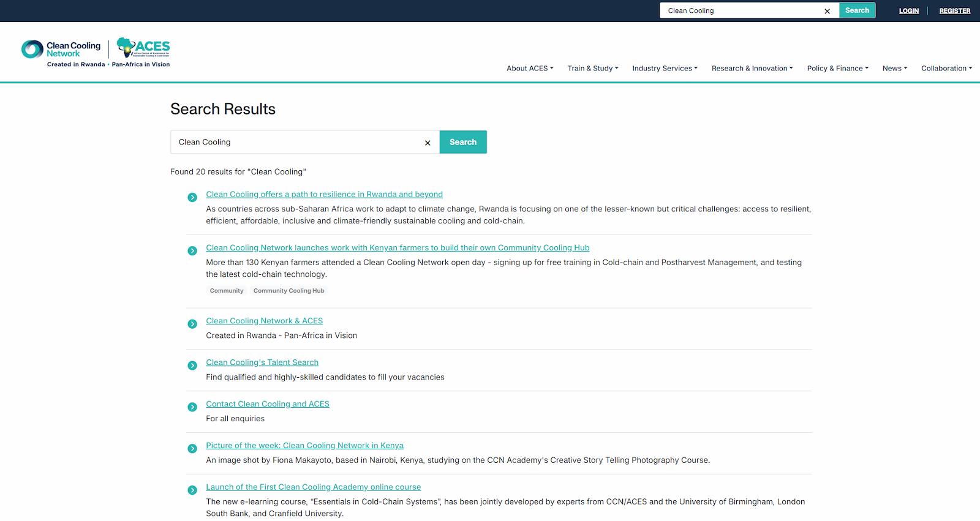
Task: Clear the top bar search field
Action: click(827, 11)
